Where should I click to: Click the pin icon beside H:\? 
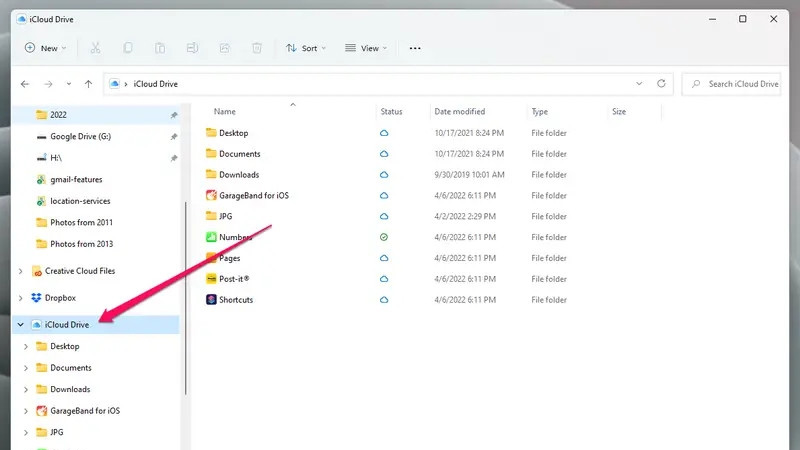[173, 158]
